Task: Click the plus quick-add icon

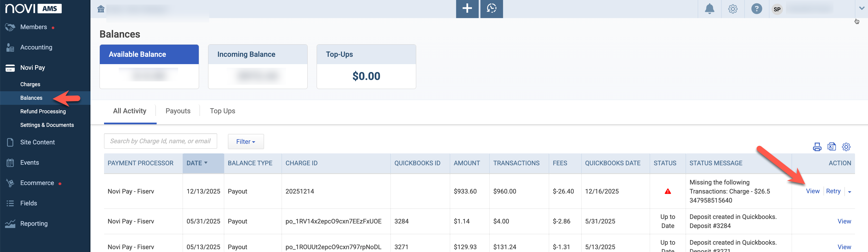Action: tap(467, 9)
